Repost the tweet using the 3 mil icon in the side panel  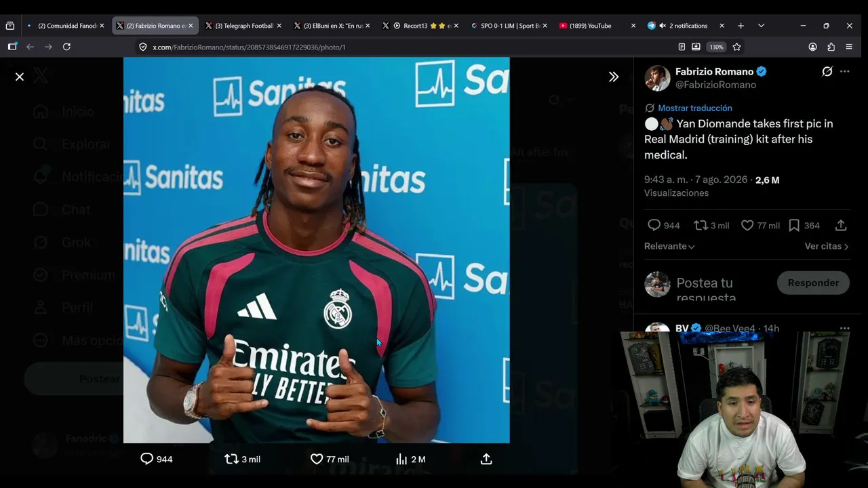pyautogui.click(x=711, y=225)
